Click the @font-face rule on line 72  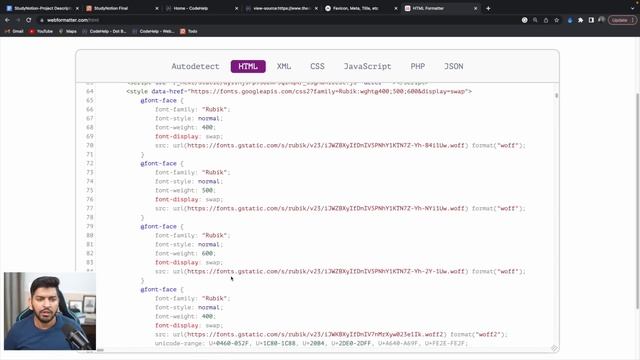coord(162,163)
